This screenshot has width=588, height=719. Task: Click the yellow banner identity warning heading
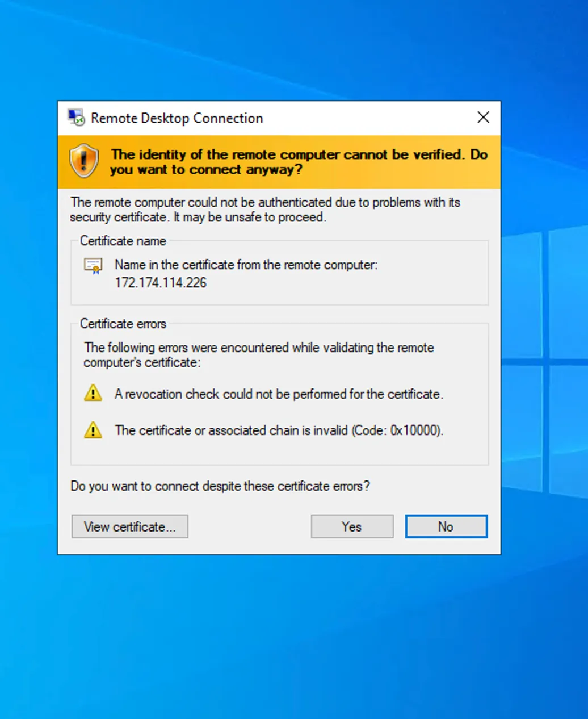click(x=299, y=162)
